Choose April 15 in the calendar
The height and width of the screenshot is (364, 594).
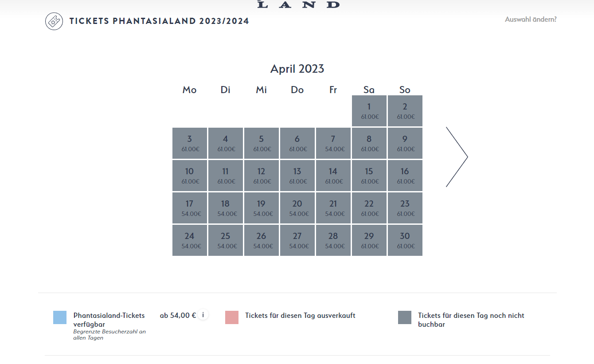(x=369, y=176)
